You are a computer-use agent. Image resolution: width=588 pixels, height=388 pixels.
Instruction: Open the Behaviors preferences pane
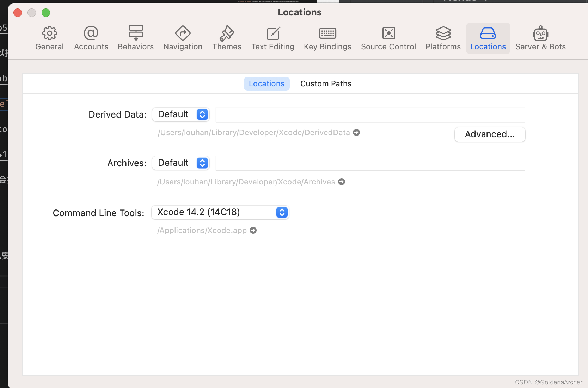tap(136, 38)
